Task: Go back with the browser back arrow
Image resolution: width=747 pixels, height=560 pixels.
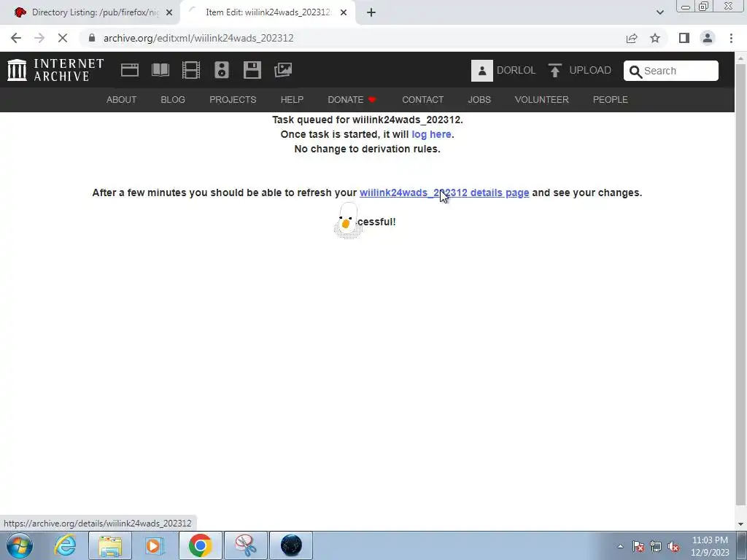Action: (16, 38)
